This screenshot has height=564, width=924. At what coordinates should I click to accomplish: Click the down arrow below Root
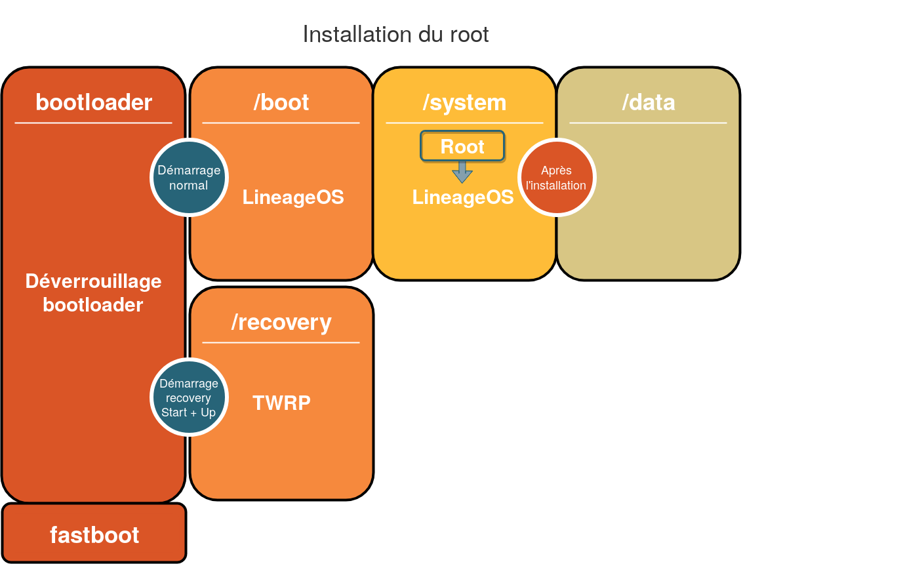(462, 172)
